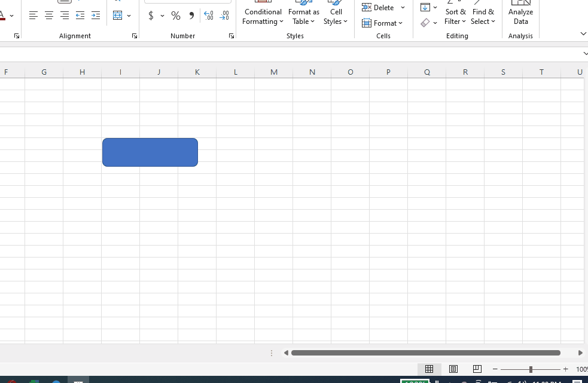Open the Conditional Formatting dropdown
This screenshot has width=588, height=383.
pos(262,16)
